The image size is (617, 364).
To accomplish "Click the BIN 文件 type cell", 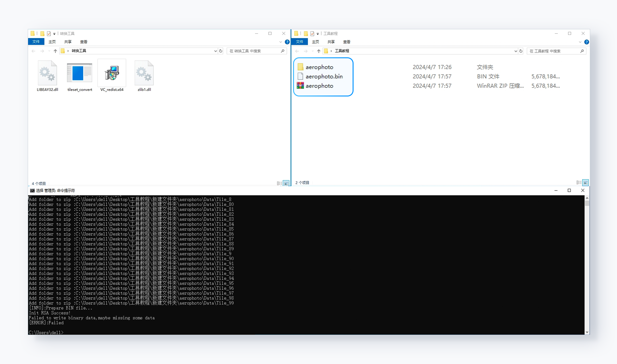I will point(488,76).
